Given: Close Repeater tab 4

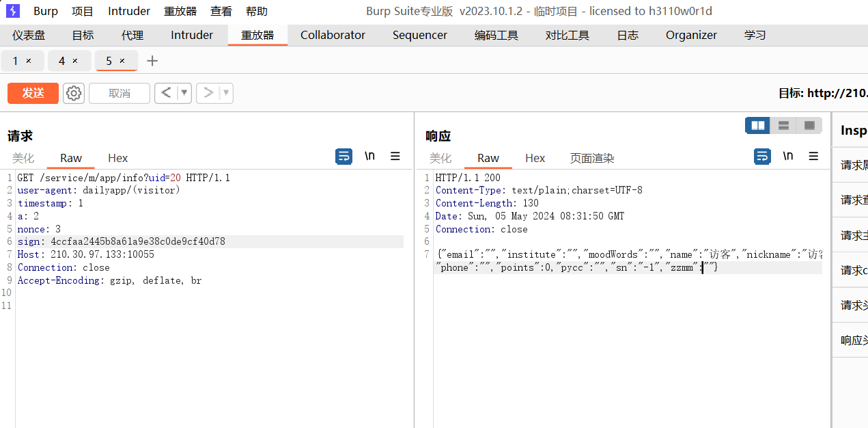Looking at the screenshot, I should 75,61.
